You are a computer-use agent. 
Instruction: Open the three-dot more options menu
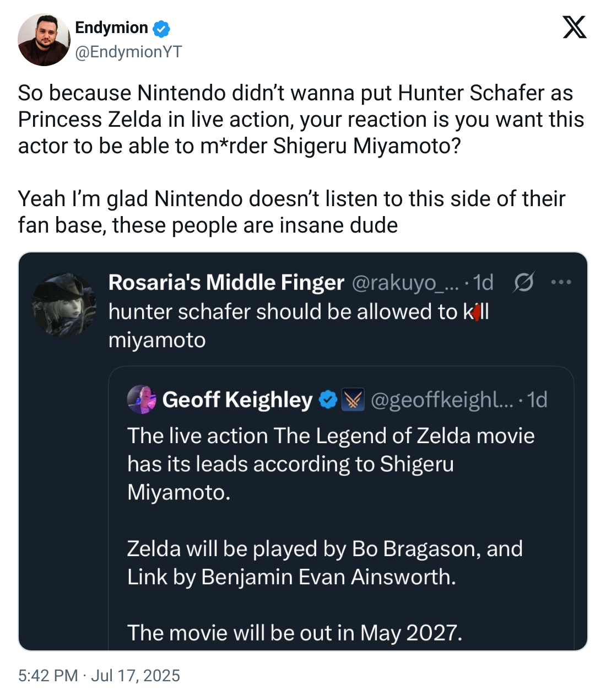pos(561,282)
